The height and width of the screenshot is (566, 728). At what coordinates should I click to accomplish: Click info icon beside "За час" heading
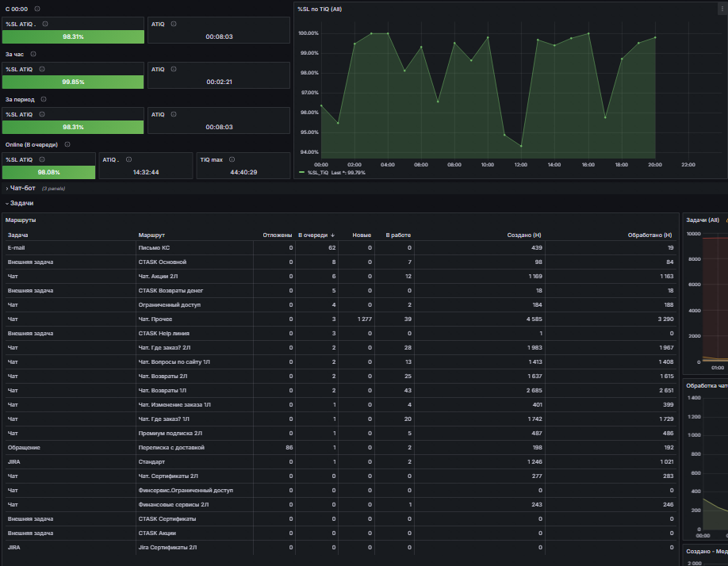tap(33, 54)
